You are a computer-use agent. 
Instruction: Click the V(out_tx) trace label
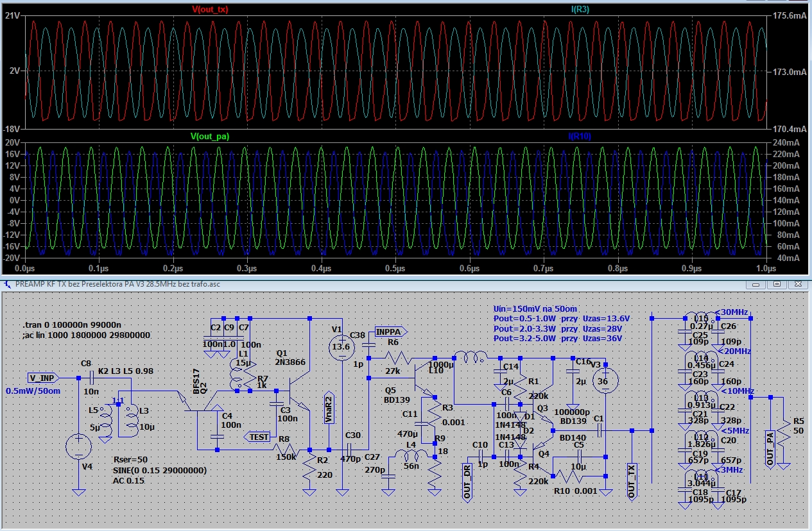click(x=210, y=10)
